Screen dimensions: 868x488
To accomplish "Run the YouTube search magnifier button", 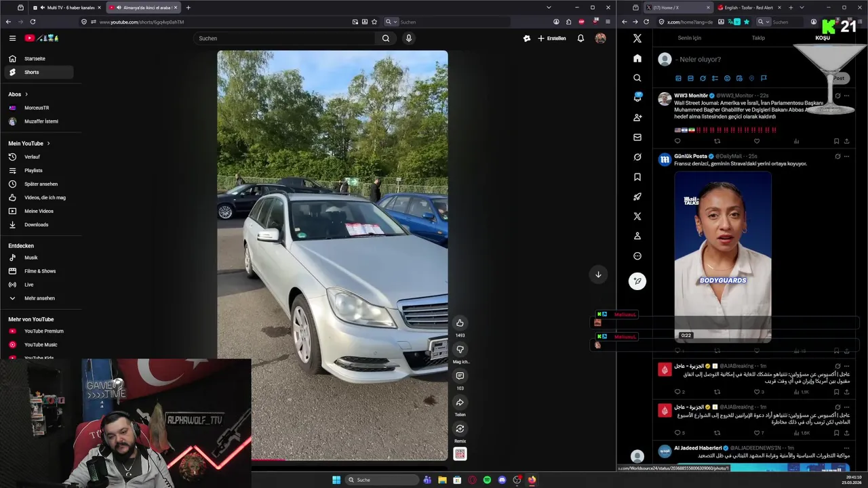I will point(386,39).
